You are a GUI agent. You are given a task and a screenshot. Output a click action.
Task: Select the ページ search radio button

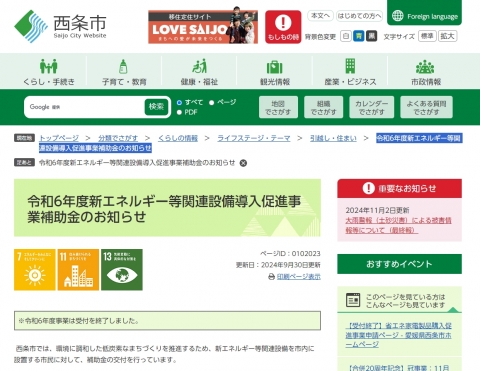211,102
